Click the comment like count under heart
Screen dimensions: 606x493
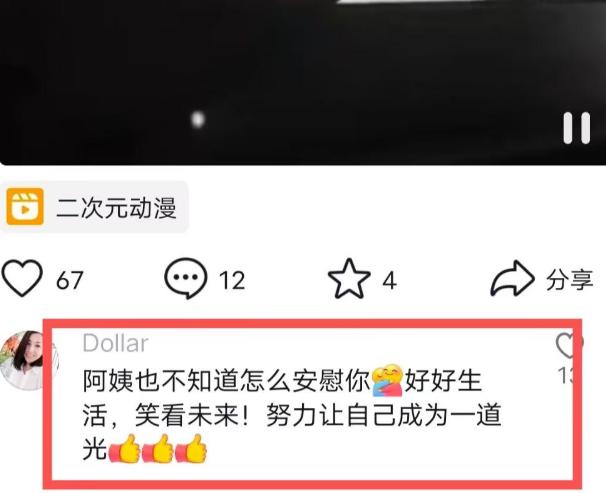567,375
